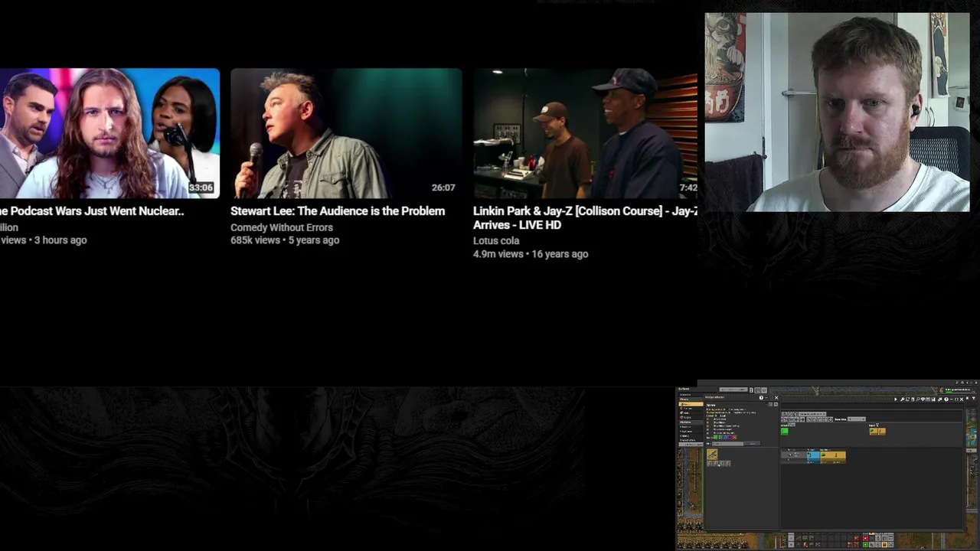Close the recipe selector dialog in the game window
Image resolution: width=980 pixels, height=551 pixels.
tap(776, 398)
